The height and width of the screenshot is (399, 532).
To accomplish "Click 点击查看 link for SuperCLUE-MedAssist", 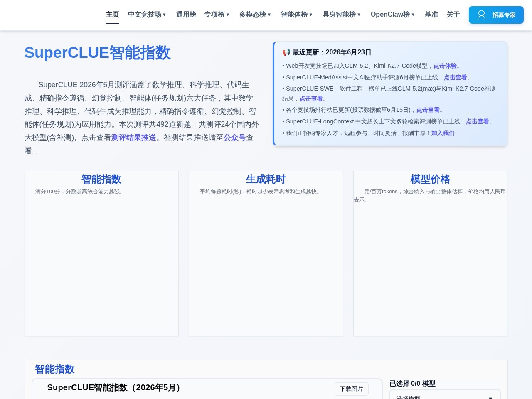I will (456, 77).
